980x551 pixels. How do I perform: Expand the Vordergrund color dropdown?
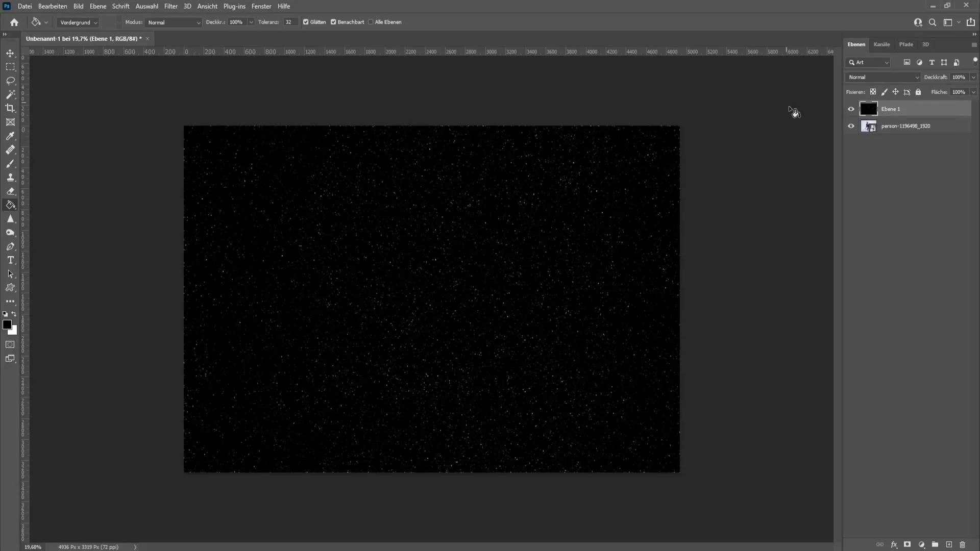tap(95, 22)
